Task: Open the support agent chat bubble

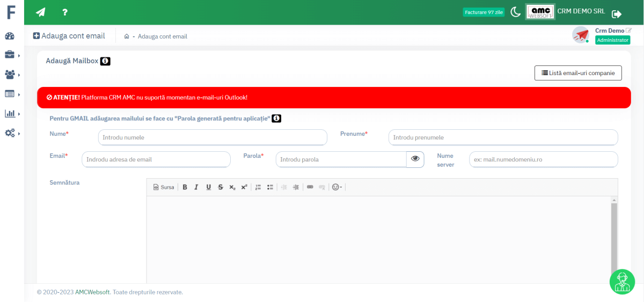Action: pos(622,282)
